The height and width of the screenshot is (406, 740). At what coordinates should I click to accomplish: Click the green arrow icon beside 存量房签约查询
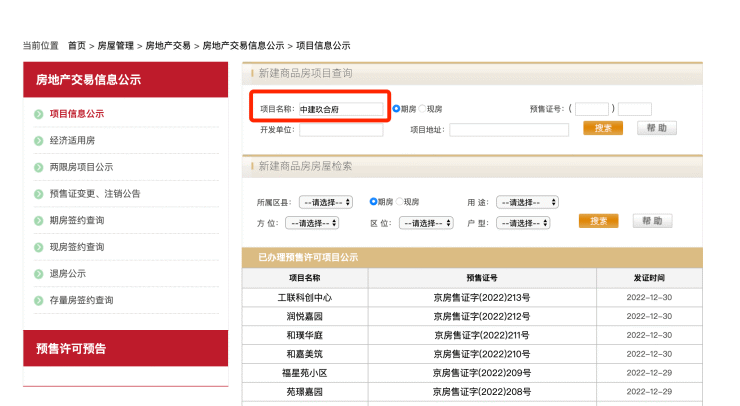click(39, 301)
